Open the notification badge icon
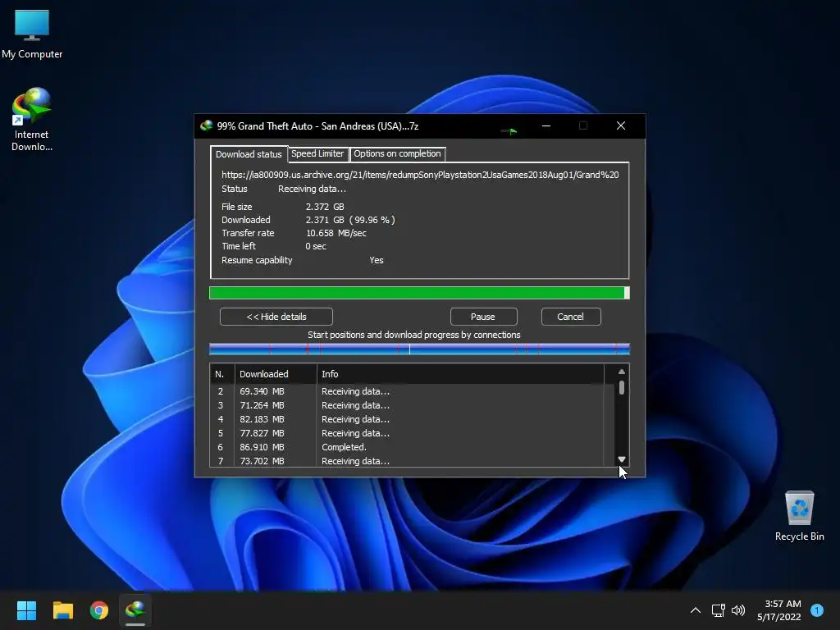This screenshot has width=840, height=630. 817,610
